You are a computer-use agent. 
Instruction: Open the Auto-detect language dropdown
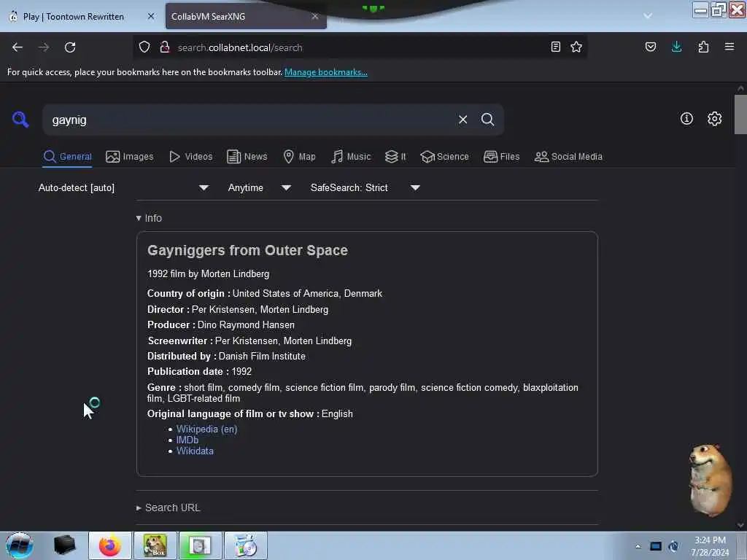click(x=123, y=187)
